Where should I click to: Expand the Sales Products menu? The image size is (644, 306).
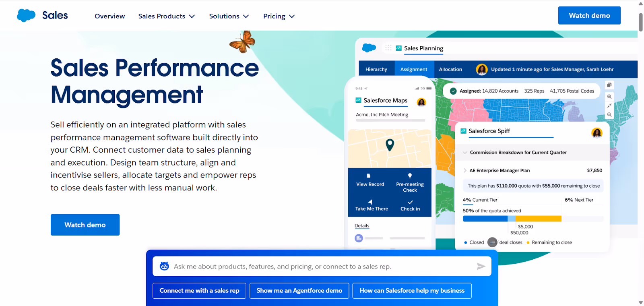tap(166, 16)
